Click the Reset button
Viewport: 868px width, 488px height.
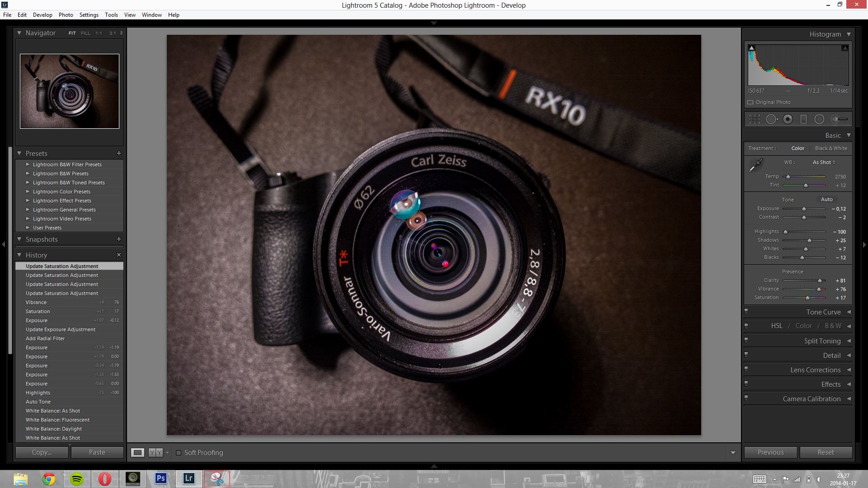pyautogui.click(x=826, y=452)
